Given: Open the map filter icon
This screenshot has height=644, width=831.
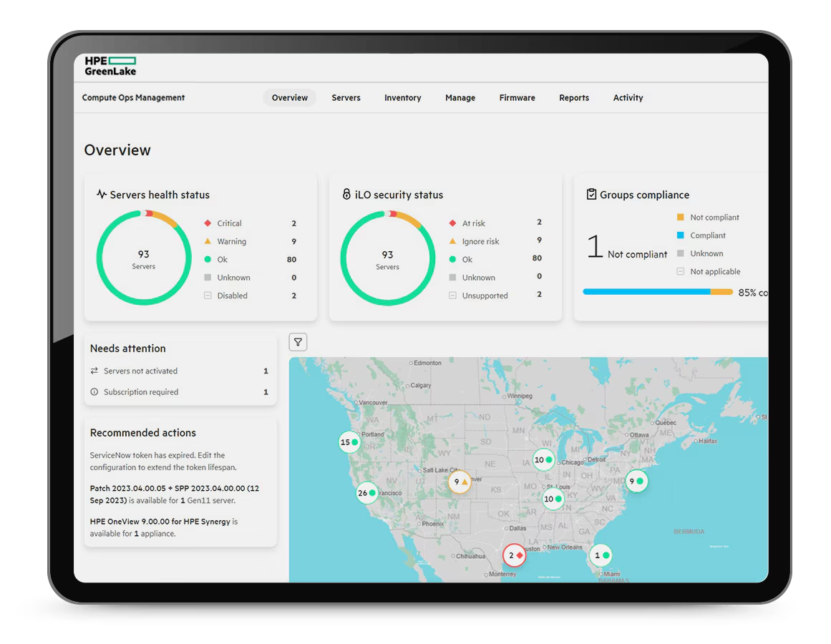Looking at the screenshot, I should pyautogui.click(x=298, y=342).
